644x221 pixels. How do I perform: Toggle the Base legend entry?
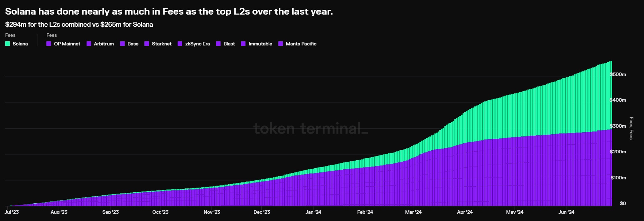(129, 44)
